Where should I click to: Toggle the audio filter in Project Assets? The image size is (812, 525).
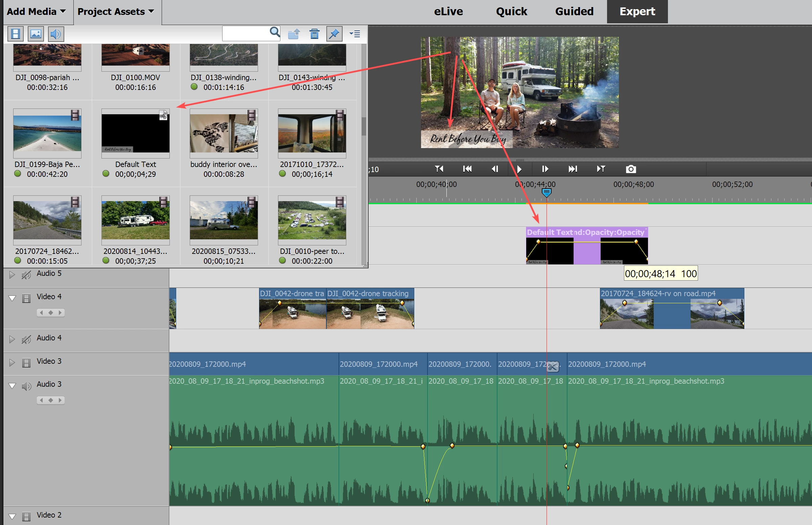(x=55, y=34)
